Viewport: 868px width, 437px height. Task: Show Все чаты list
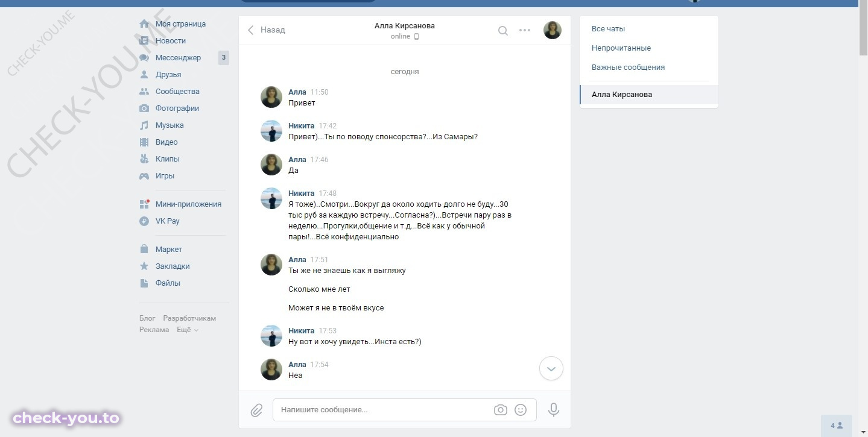pos(608,29)
